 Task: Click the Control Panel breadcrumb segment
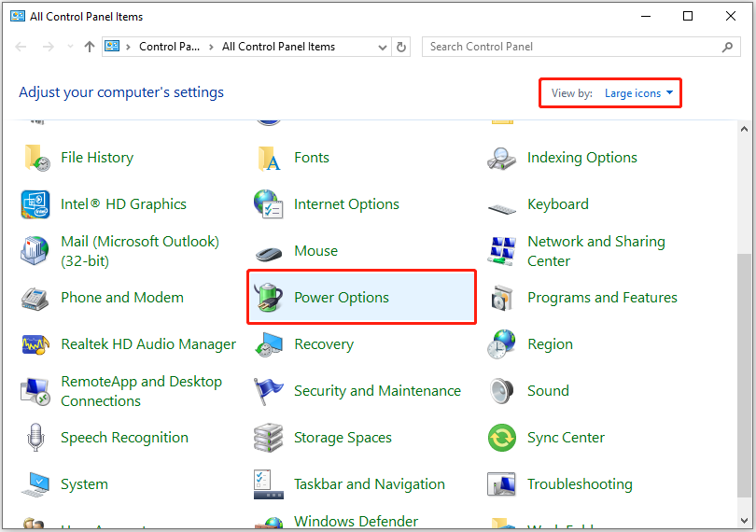point(169,47)
